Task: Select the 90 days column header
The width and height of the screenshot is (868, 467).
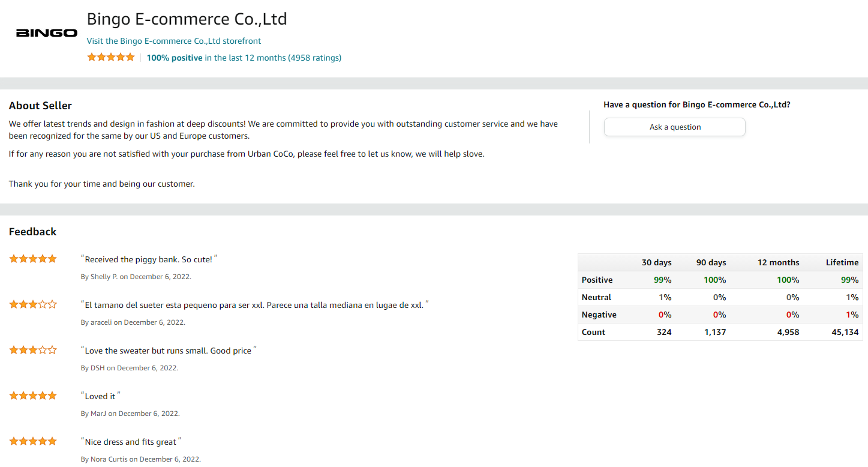Action: point(711,262)
